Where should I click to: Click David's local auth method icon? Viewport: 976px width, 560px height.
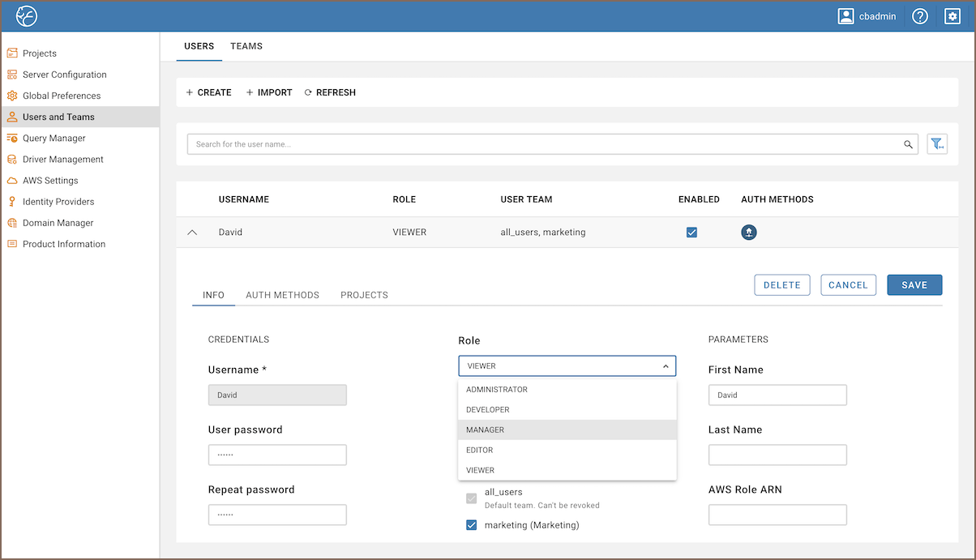pyautogui.click(x=749, y=233)
